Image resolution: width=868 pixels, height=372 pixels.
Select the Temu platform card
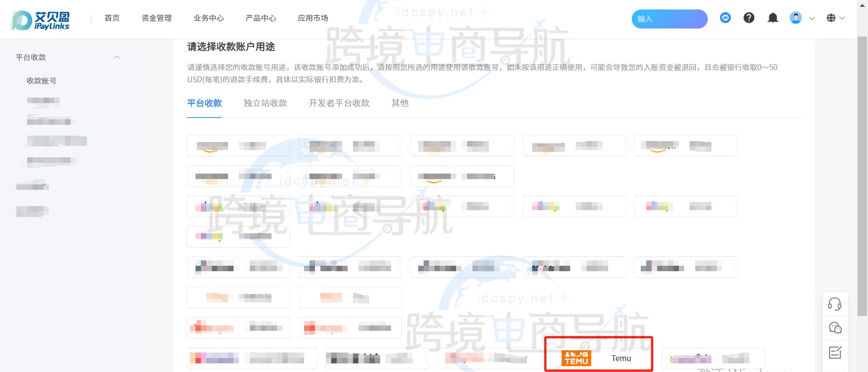click(x=599, y=358)
